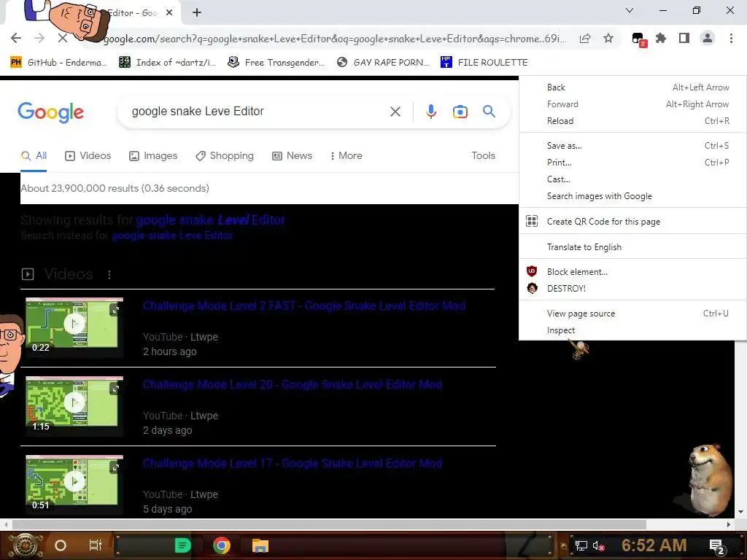The width and height of the screenshot is (747, 560).
Task: Search by image camera icon
Action: pos(460,112)
